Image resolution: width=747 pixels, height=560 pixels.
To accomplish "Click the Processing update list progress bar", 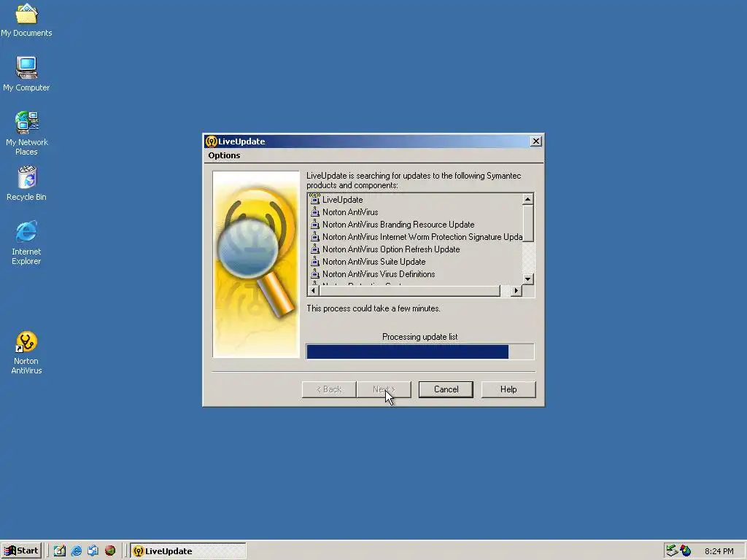I will coord(420,352).
